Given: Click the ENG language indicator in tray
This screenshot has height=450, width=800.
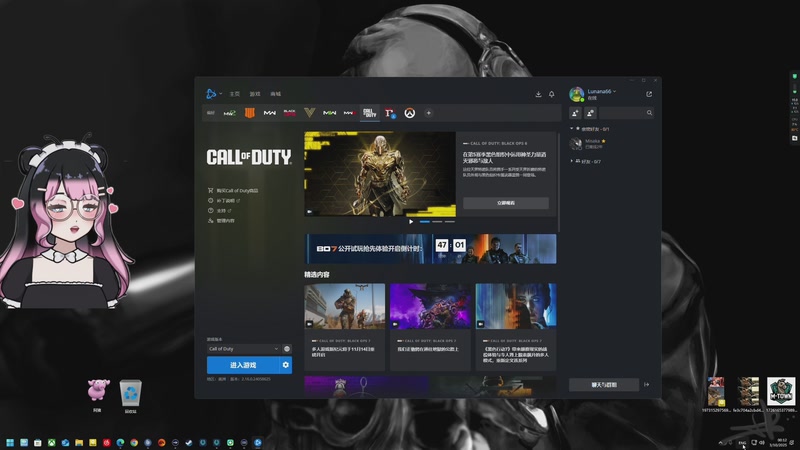Looking at the screenshot, I should tap(742, 442).
